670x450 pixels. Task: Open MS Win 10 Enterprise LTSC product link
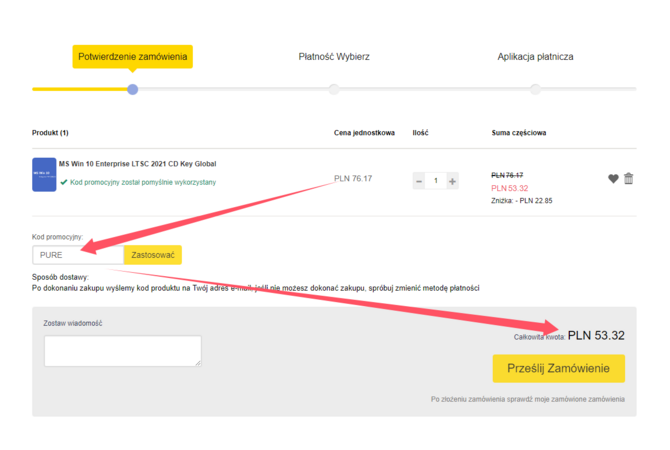point(137,164)
